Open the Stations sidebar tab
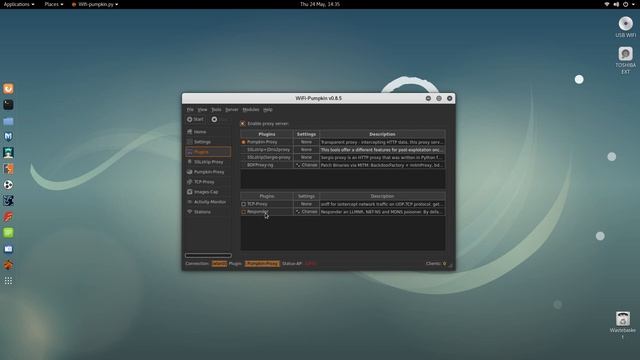 click(x=208, y=212)
